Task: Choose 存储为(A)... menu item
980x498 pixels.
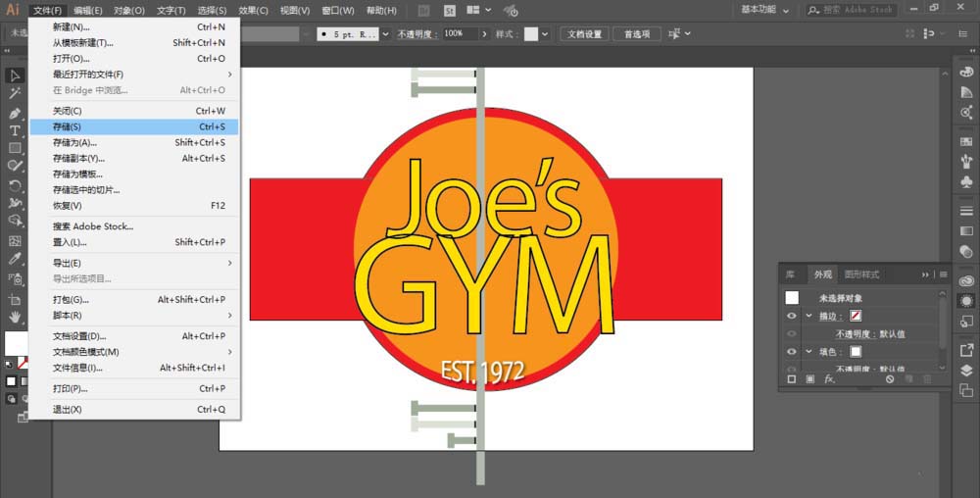Action: click(x=134, y=142)
